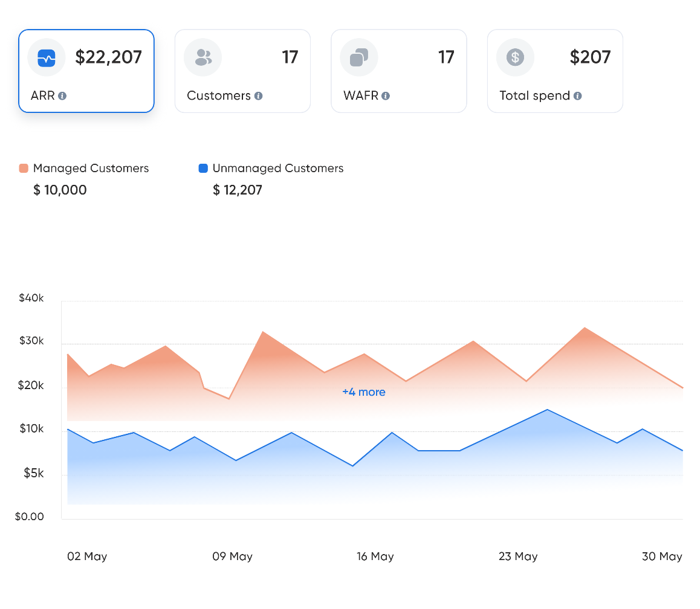Click the Customers people icon
The height and width of the screenshot is (609, 700).
[x=203, y=57]
